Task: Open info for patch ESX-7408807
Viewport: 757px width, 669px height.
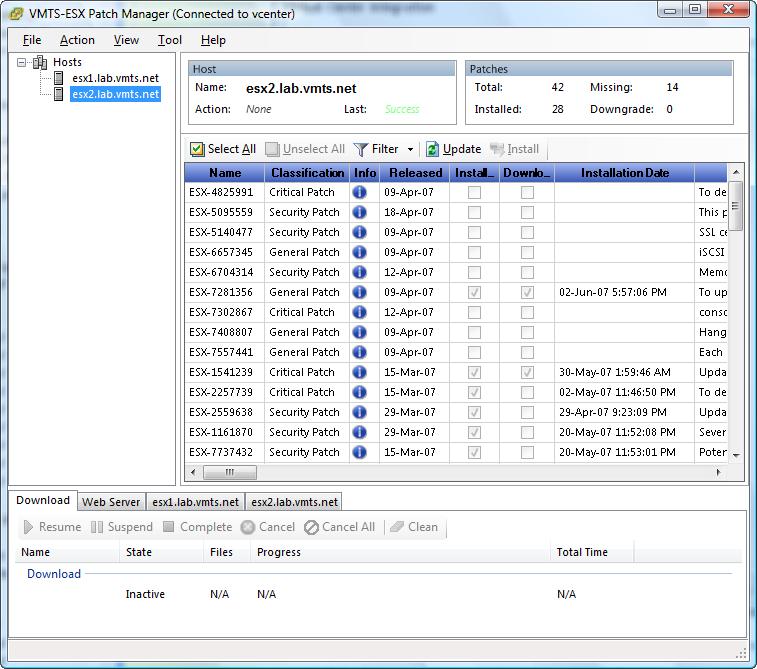Action: pyautogui.click(x=359, y=332)
